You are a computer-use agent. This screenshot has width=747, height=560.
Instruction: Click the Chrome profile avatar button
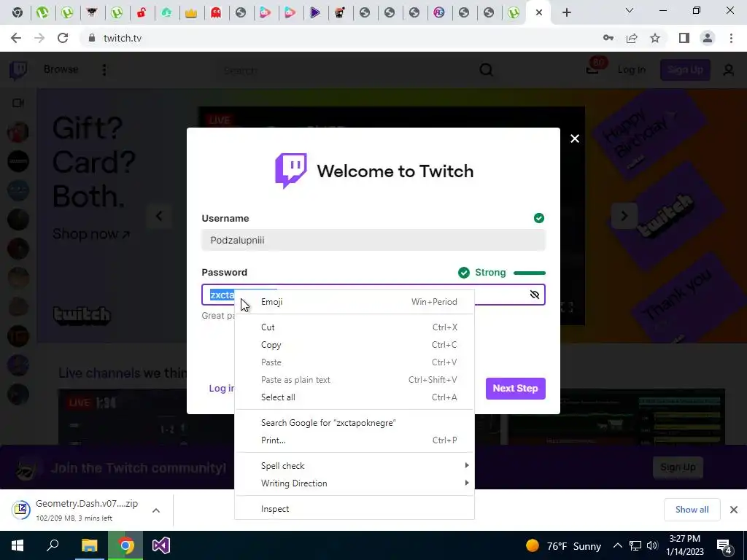coord(708,38)
